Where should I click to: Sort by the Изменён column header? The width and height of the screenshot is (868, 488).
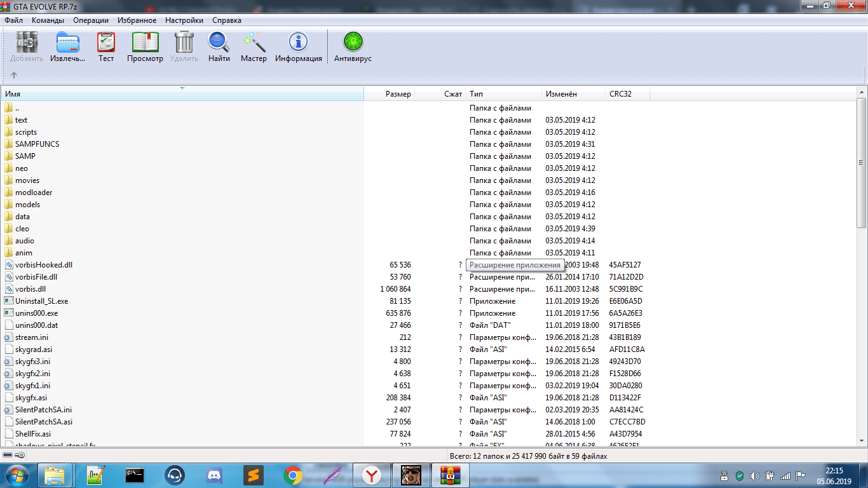coord(560,94)
